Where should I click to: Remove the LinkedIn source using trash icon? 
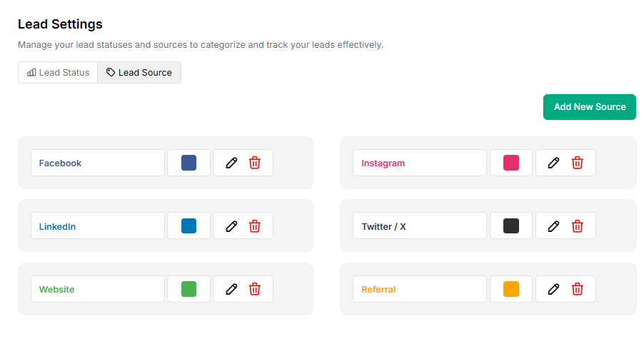click(254, 226)
